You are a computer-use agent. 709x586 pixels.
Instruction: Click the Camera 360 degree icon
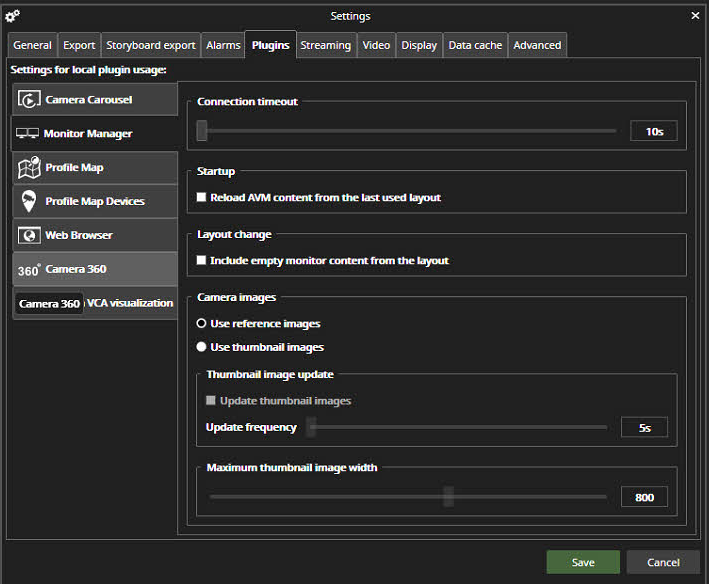29,269
